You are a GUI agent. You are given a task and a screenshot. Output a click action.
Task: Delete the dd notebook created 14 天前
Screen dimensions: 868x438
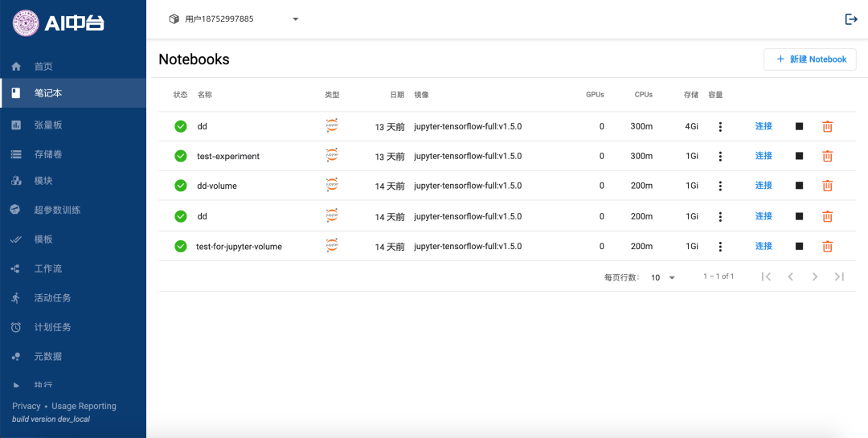click(827, 216)
